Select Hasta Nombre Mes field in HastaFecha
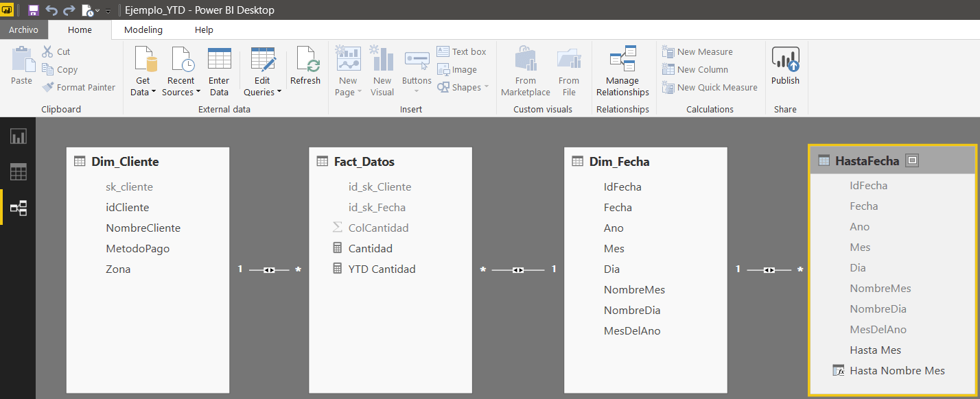Image resolution: width=980 pixels, height=399 pixels. pos(896,370)
